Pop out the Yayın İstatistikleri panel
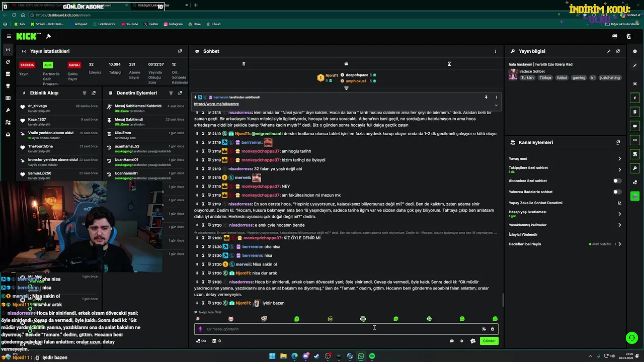Screen dimensions: 644x362 (180, 51)
